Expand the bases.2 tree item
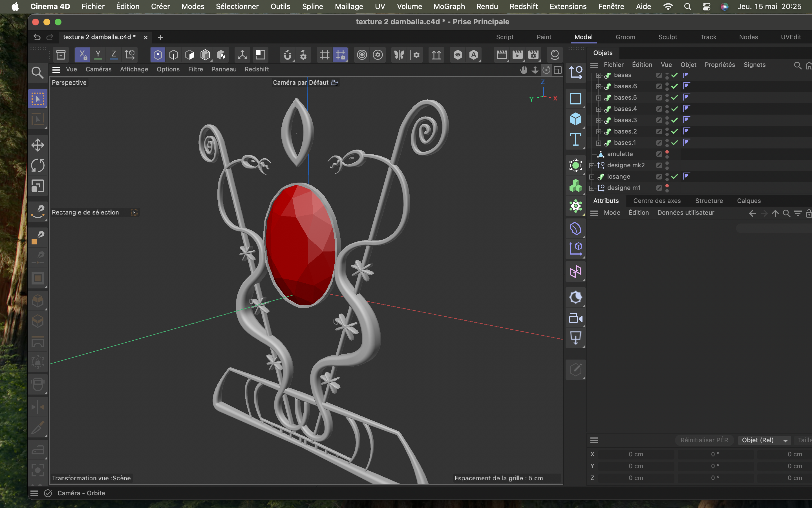 tap(598, 131)
